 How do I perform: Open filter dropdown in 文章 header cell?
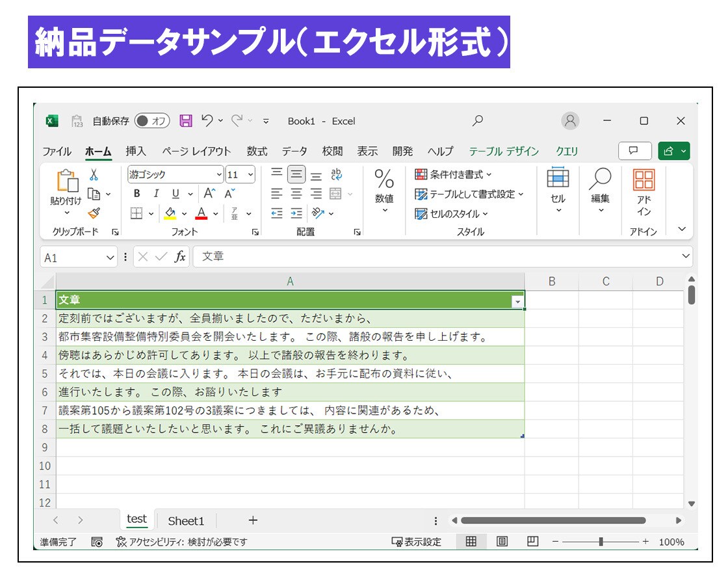pos(517,302)
